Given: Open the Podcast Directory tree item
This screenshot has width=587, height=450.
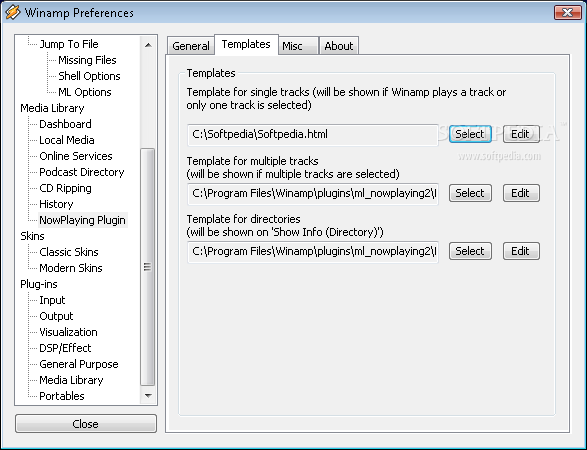Looking at the screenshot, I should click(82, 172).
